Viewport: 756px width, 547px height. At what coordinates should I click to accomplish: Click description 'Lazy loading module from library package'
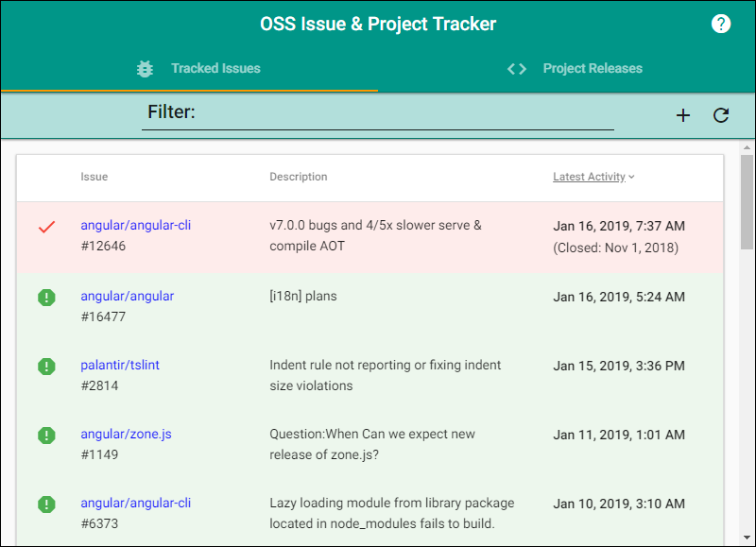point(391,513)
